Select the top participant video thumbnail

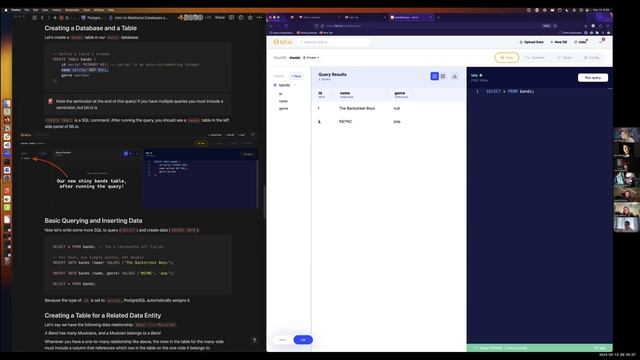click(626, 134)
